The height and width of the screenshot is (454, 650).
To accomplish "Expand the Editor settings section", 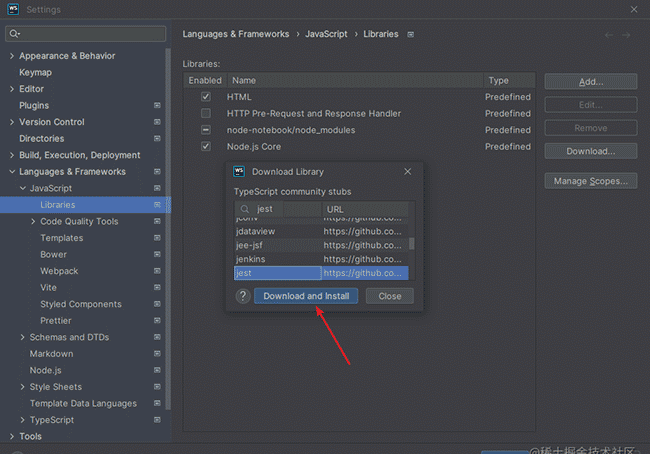I will [12, 89].
